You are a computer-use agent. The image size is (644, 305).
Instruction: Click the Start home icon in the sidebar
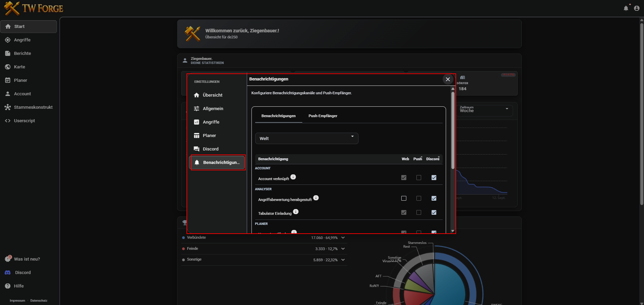point(8,27)
